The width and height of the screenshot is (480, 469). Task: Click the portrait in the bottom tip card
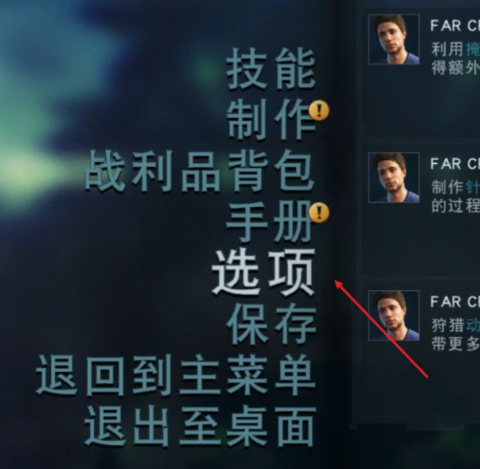(394, 315)
